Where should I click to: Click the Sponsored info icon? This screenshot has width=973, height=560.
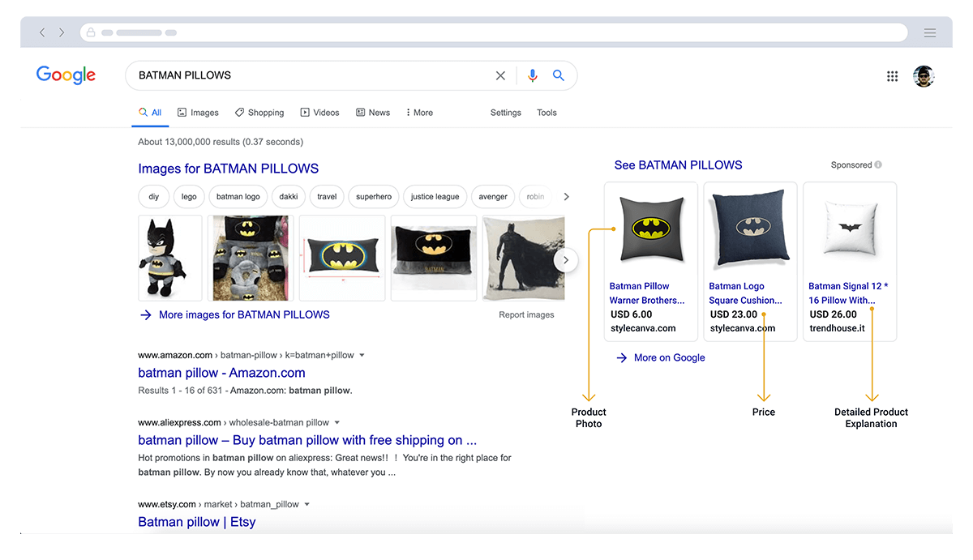click(x=878, y=165)
